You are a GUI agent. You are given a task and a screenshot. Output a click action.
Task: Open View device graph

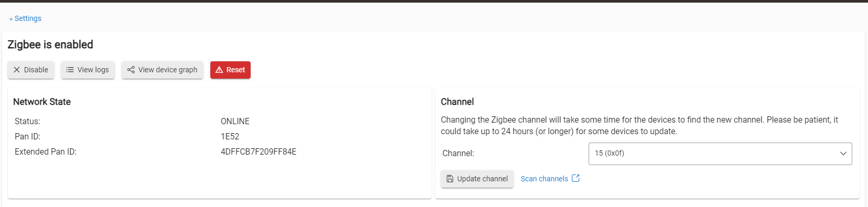[x=162, y=70]
